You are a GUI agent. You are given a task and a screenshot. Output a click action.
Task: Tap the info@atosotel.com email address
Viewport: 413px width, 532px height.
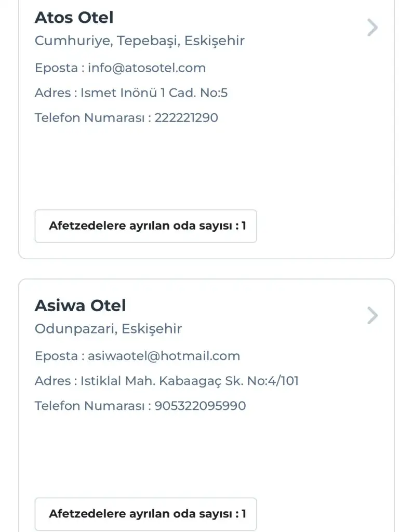[146, 68]
